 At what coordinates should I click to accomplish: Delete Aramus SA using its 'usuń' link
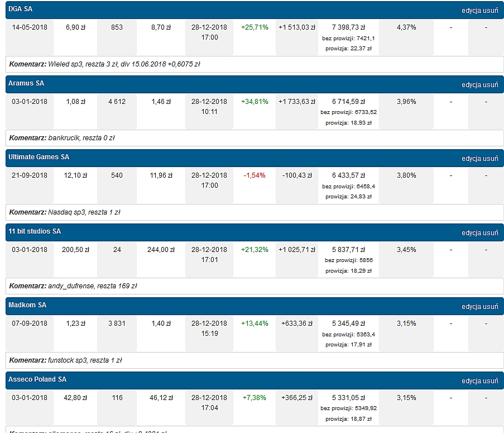coord(491,85)
